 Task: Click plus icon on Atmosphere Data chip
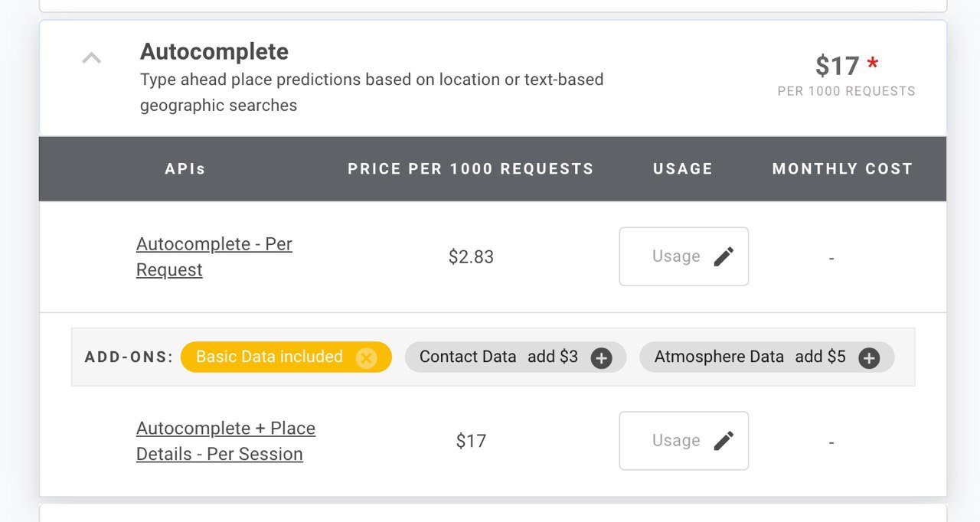(869, 357)
